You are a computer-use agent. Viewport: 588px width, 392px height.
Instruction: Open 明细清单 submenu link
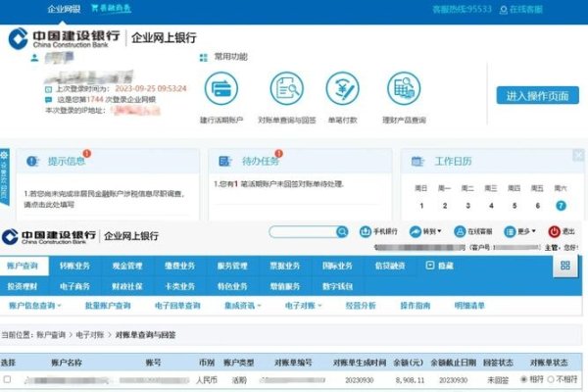pyautogui.click(x=469, y=306)
